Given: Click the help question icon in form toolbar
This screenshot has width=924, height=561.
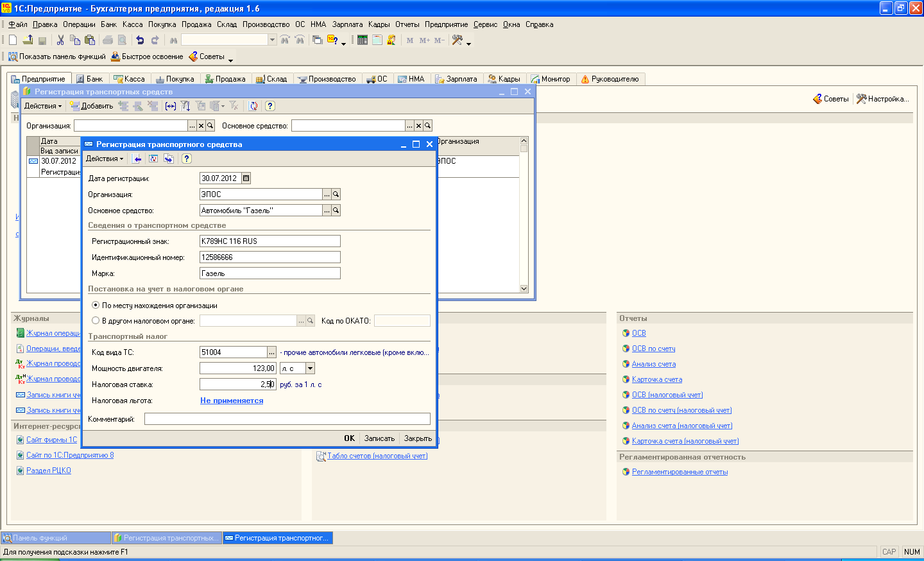Looking at the screenshot, I should tap(187, 159).
